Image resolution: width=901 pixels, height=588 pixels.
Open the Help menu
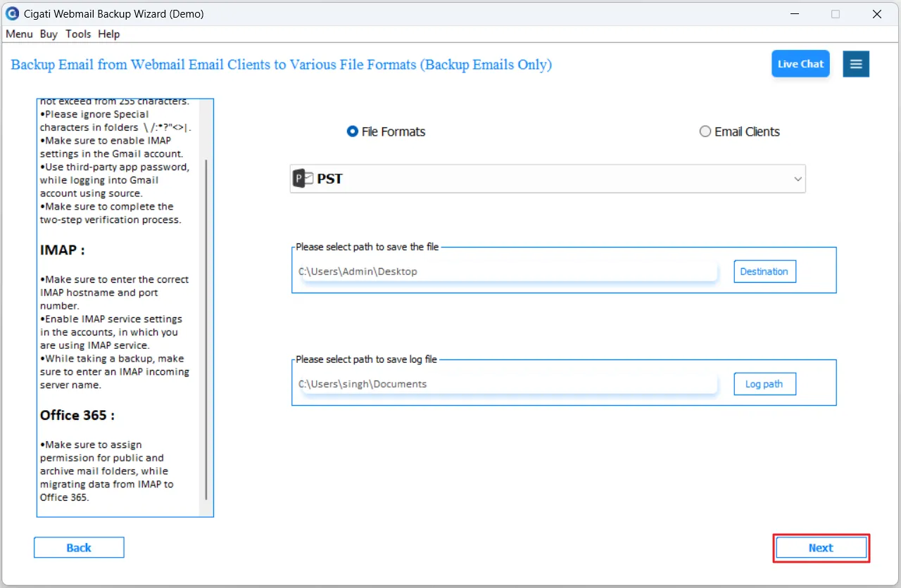pyautogui.click(x=109, y=34)
